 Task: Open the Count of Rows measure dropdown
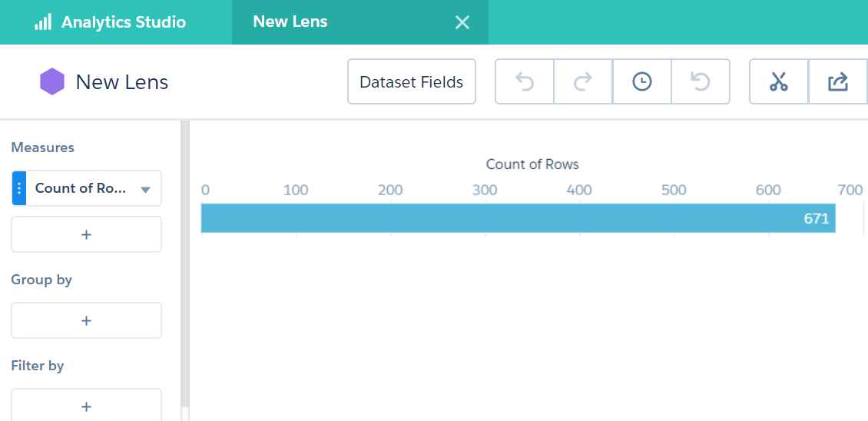click(145, 189)
